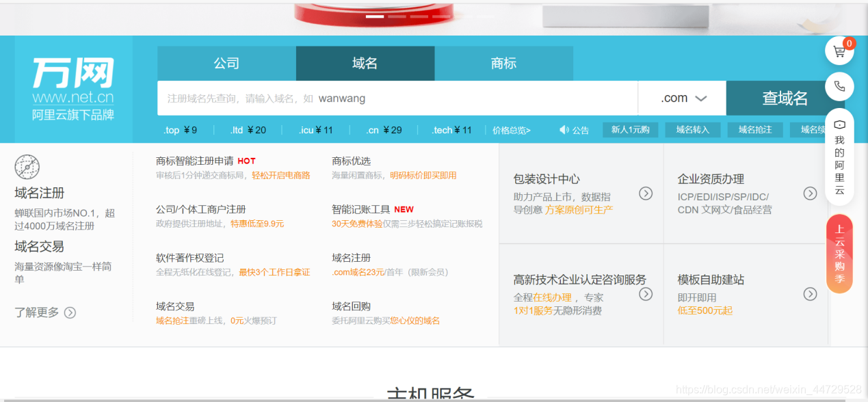
Task: Switch to the 域名 tab
Action: (365, 64)
